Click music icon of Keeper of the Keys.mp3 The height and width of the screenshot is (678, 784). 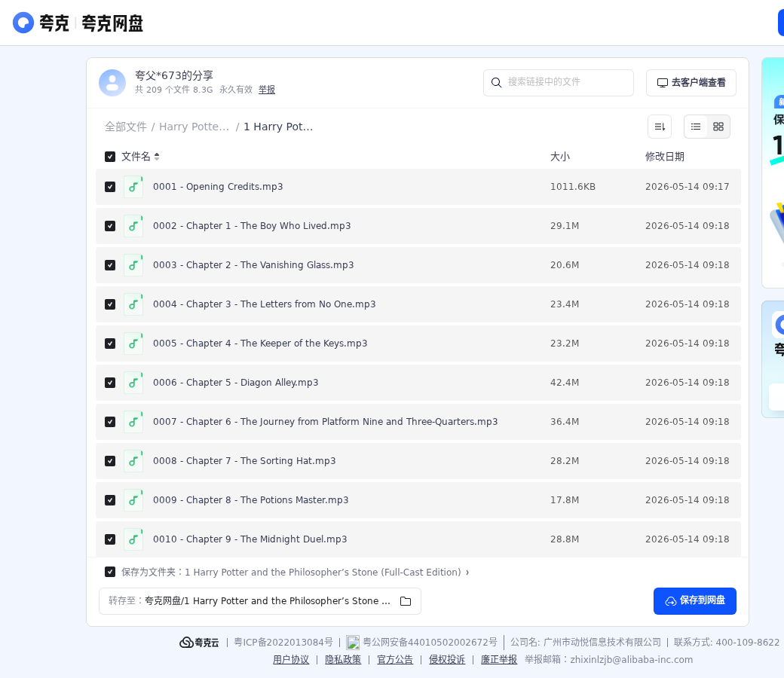tap(133, 344)
